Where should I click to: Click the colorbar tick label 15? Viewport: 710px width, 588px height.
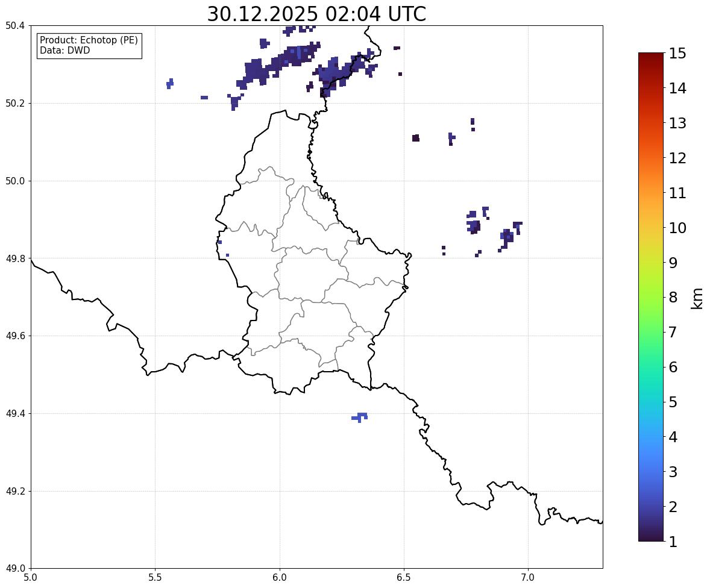pyautogui.click(x=677, y=54)
